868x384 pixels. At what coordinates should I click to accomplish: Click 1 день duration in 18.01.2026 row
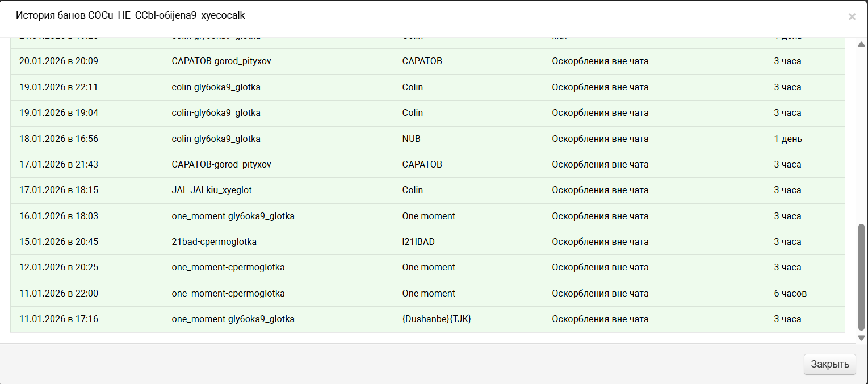point(788,139)
